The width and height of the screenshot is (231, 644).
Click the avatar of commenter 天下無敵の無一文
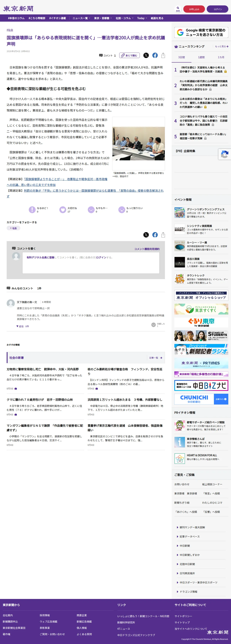click(x=10, y=303)
